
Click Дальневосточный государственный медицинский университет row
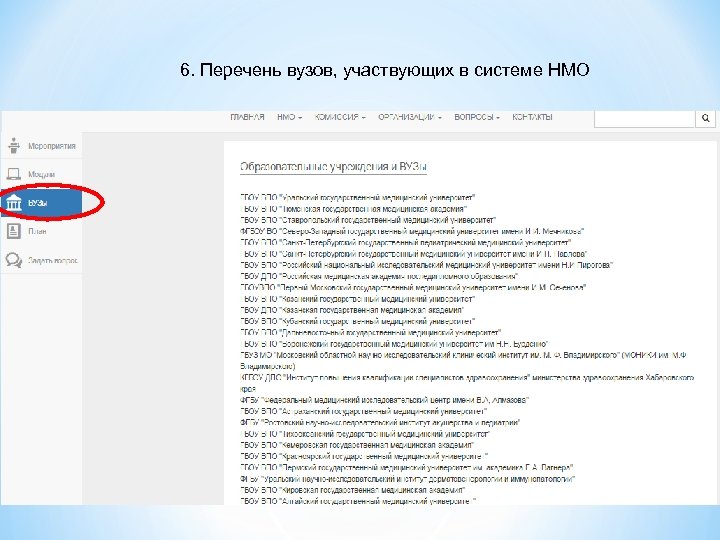[371, 332]
